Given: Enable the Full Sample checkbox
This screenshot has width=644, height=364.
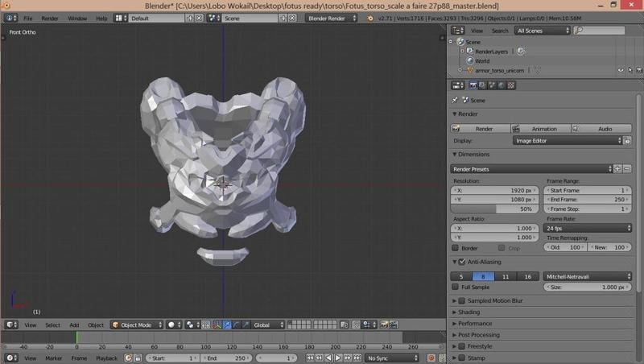Looking at the screenshot, I should coord(456,287).
